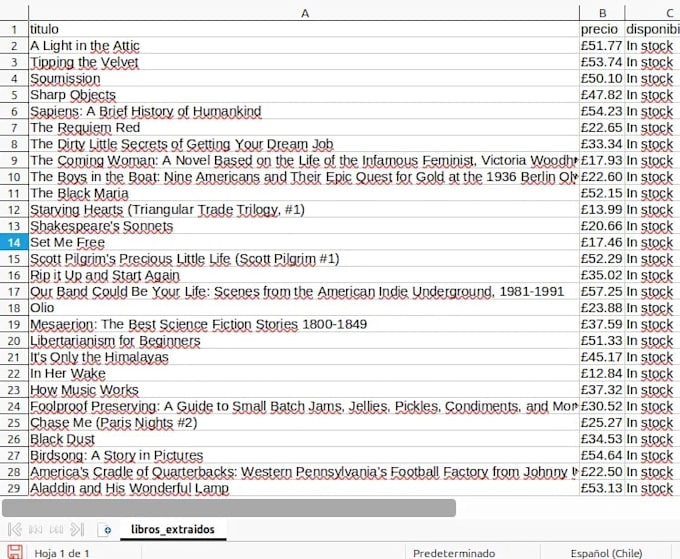Select cell 'How Music Works'
Viewport: 680px width, 559px height.
(304, 390)
